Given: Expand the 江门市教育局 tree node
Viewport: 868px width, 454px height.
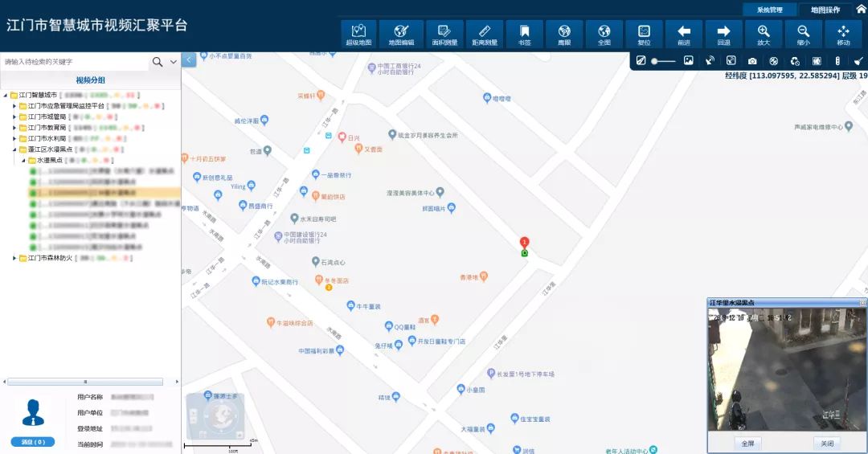Looking at the screenshot, I should pos(14,127).
